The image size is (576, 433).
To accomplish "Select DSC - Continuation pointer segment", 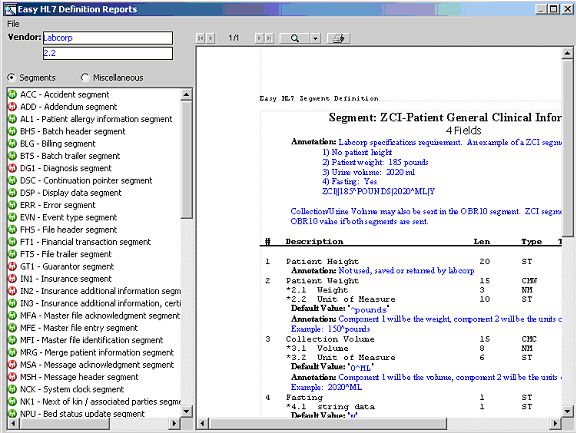I will [86, 180].
